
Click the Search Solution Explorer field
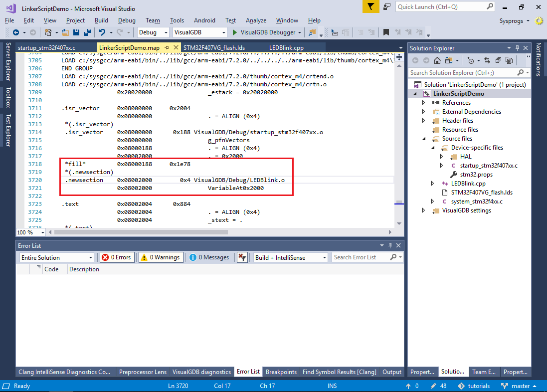462,73
